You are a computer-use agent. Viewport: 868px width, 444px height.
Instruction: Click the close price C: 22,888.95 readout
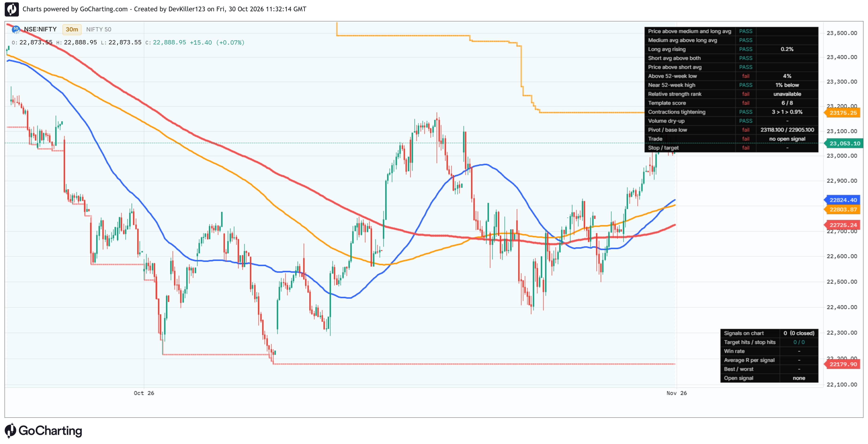point(165,42)
